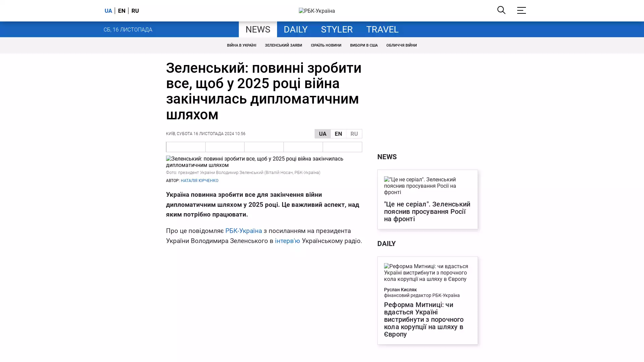644x362 pixels.
Task: Click the last share button box
Action: (x=342, y=147)
